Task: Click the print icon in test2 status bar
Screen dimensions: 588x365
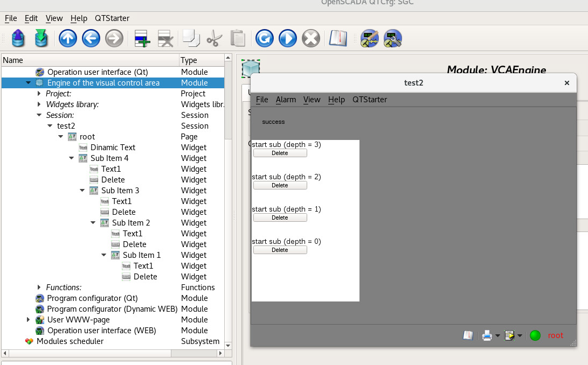Action: click(x=487, y=336)
